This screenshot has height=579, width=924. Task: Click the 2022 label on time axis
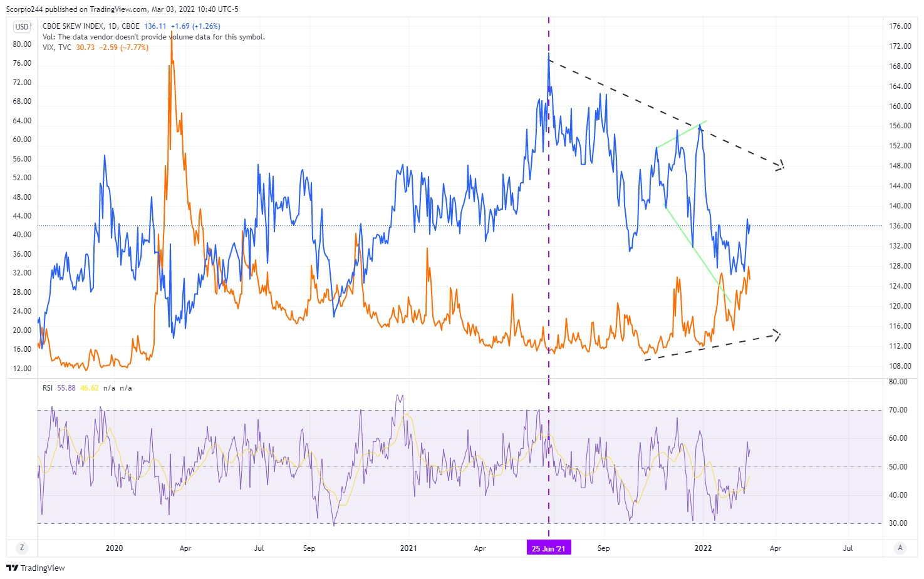click(703, 548)
